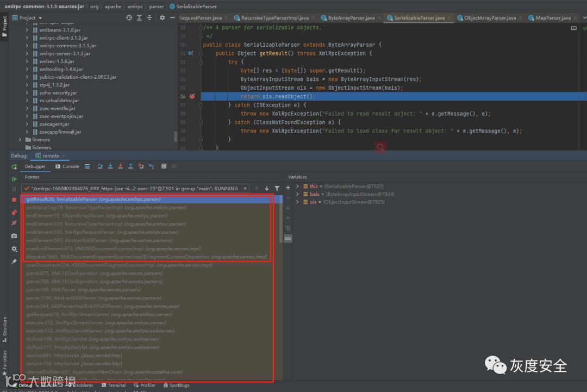Click Step Over in debugger toolbar
This screenshot has height=392, width=587.
[x=100, y=166]
